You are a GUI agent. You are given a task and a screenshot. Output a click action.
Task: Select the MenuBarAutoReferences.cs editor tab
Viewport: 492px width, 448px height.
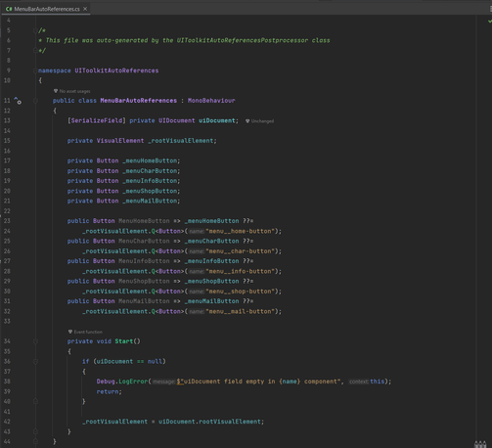(x=46, y=9)
